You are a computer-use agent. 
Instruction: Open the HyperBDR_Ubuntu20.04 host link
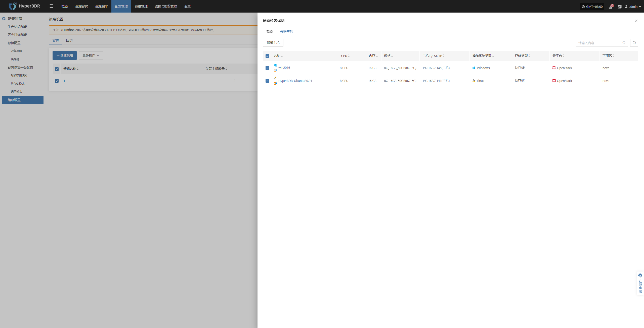click(295, 81)
